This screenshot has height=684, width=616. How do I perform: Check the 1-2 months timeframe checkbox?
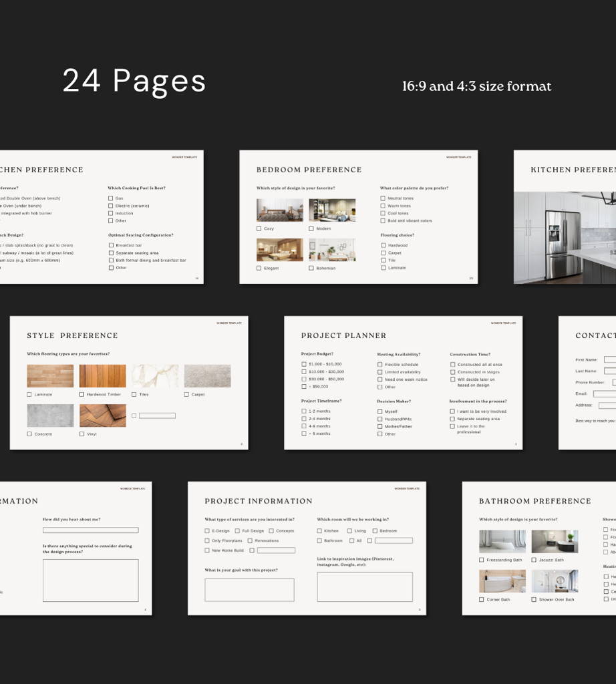pyautogui.click(x=303, y=411)
